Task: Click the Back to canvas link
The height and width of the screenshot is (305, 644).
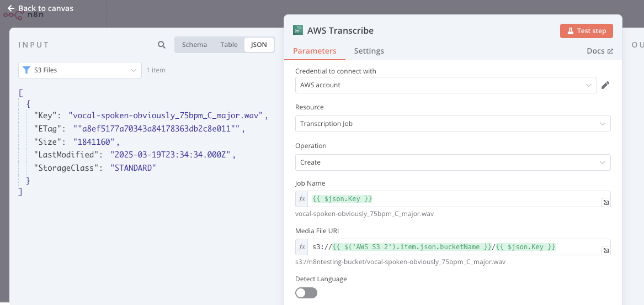Action: click(x=40, y=8)
